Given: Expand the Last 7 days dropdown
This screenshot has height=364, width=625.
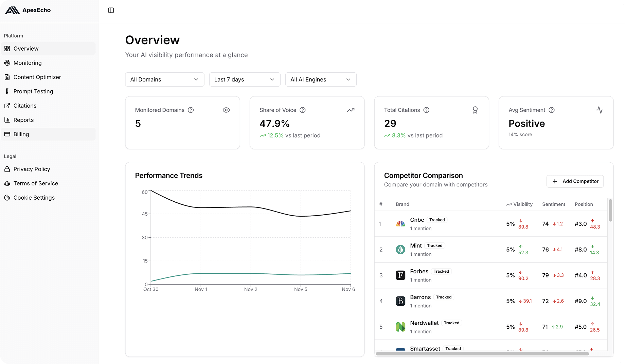Looking at the screenshot, I should [x=245, y=79].
